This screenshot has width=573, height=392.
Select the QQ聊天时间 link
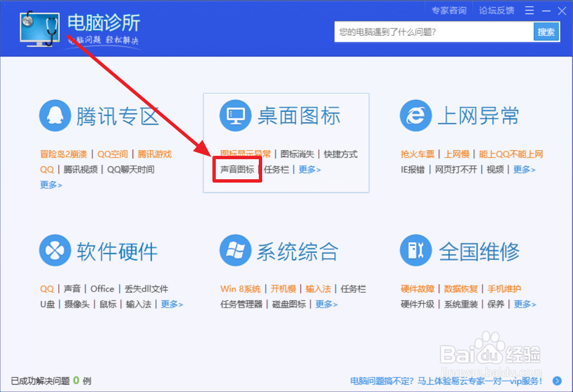(131, 169)
